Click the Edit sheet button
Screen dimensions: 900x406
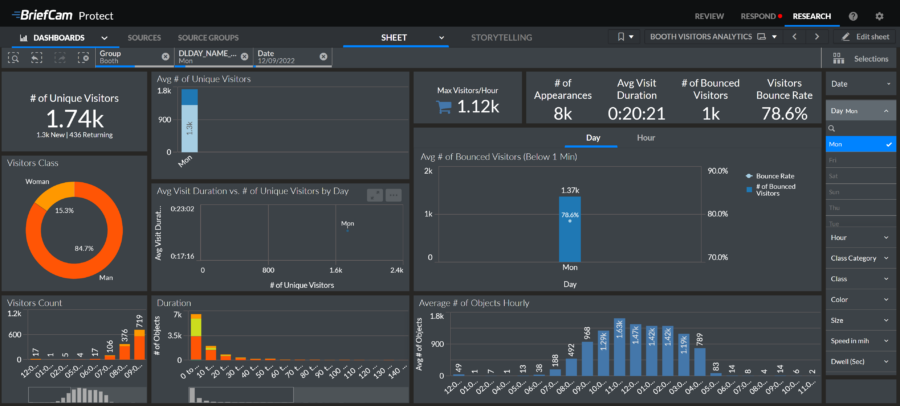tap(859, 37)
